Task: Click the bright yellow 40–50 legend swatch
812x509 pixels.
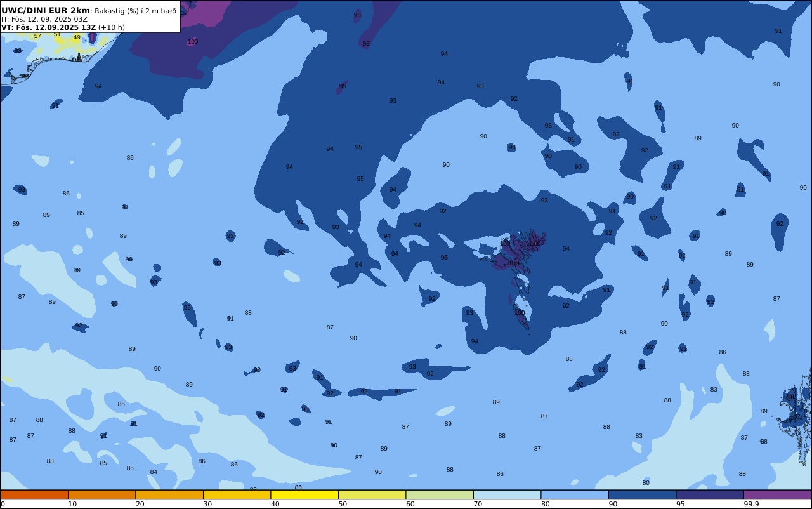Action: pos(304,494)
